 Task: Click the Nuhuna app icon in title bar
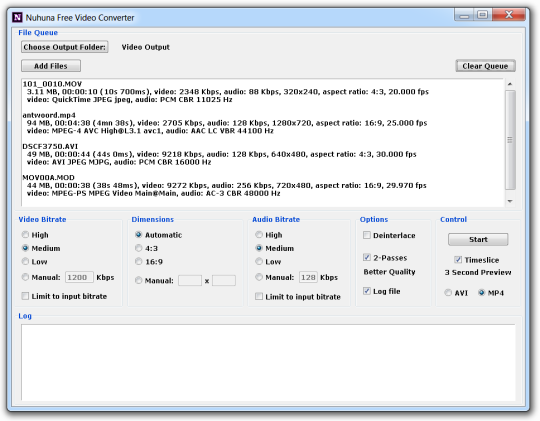[x=17, y=17]
